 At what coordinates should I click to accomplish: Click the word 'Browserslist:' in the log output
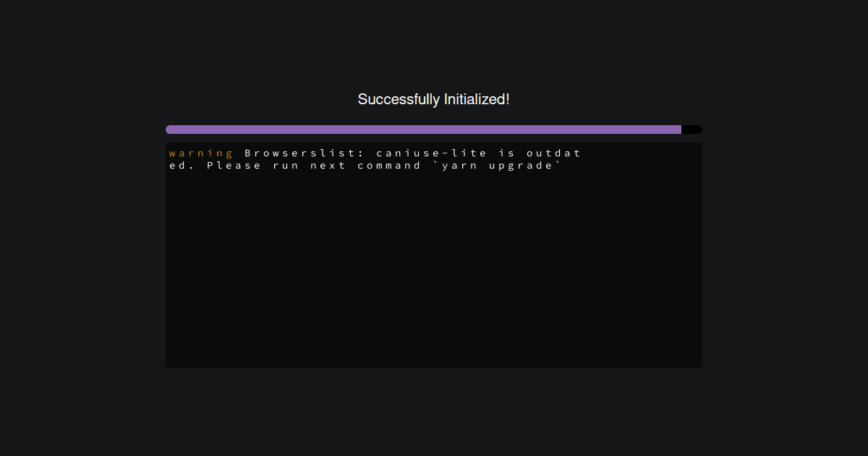(x=304, y=153)
